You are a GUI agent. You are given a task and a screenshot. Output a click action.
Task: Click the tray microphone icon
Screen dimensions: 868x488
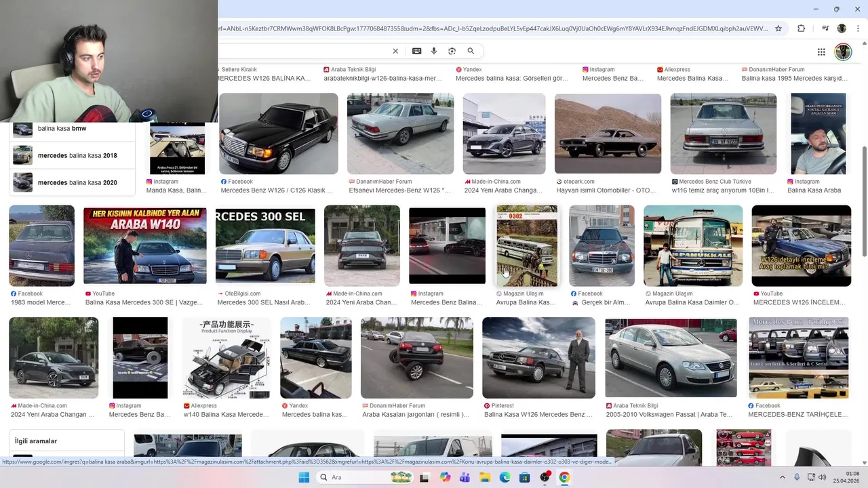(x=797, y=477)
